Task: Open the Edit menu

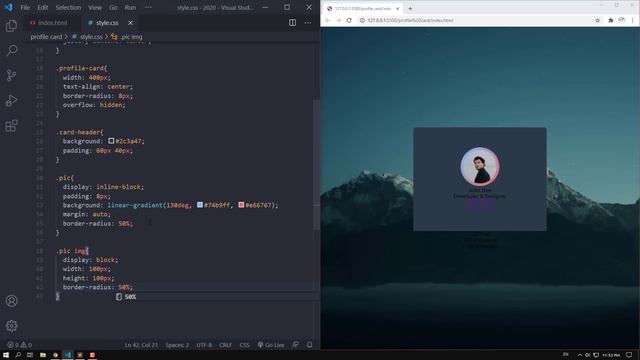Action: [x=42, y=7]
